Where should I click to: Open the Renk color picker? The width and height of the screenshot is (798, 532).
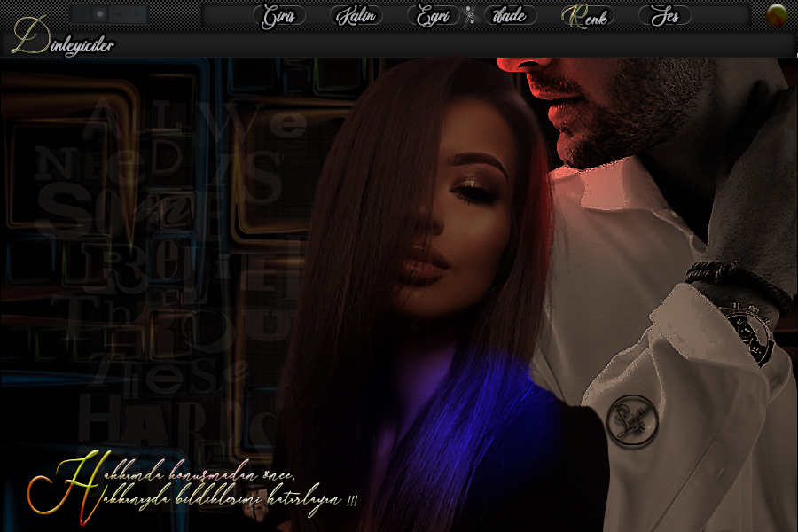[587, 16]
